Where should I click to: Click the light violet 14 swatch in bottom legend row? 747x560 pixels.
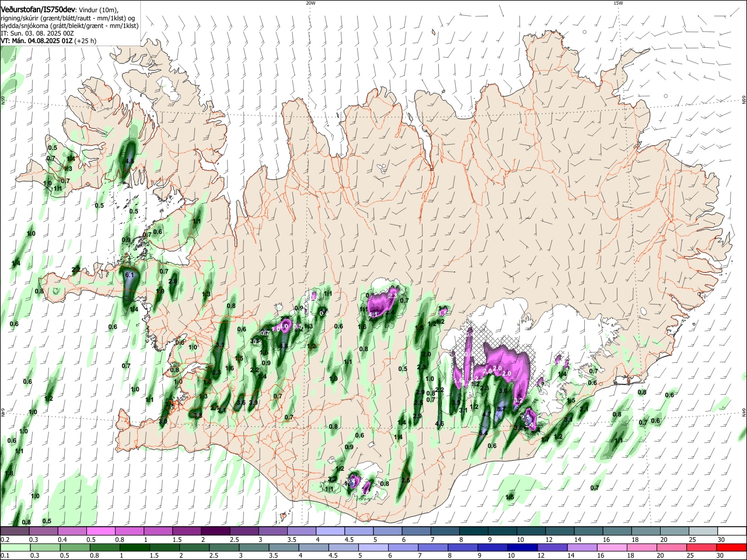point(581,547)
